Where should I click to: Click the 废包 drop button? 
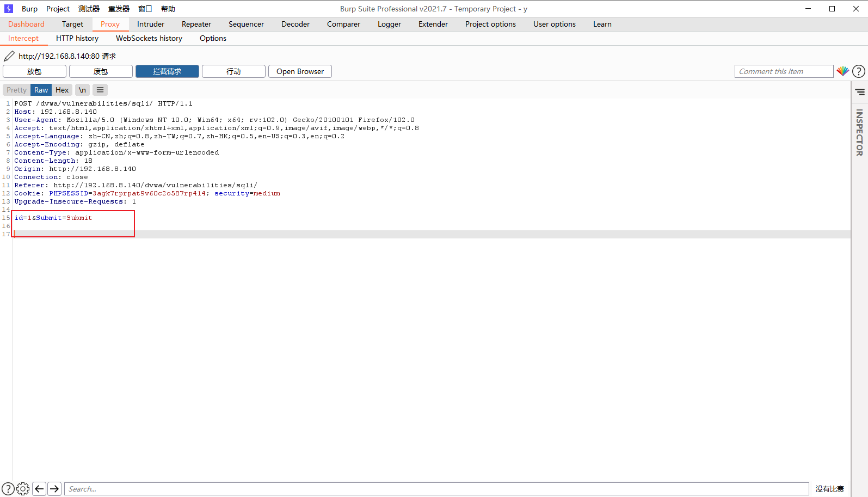(101, 71)
